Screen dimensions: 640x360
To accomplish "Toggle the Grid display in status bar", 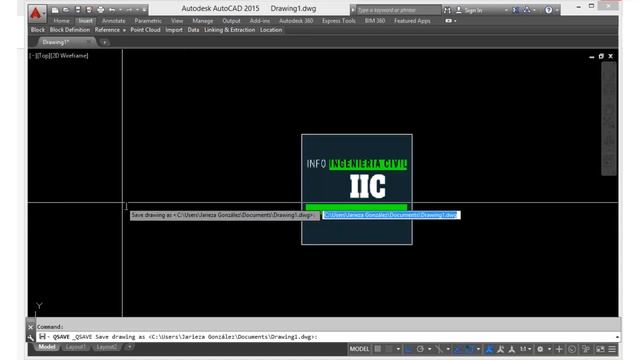I will [378, 349].
